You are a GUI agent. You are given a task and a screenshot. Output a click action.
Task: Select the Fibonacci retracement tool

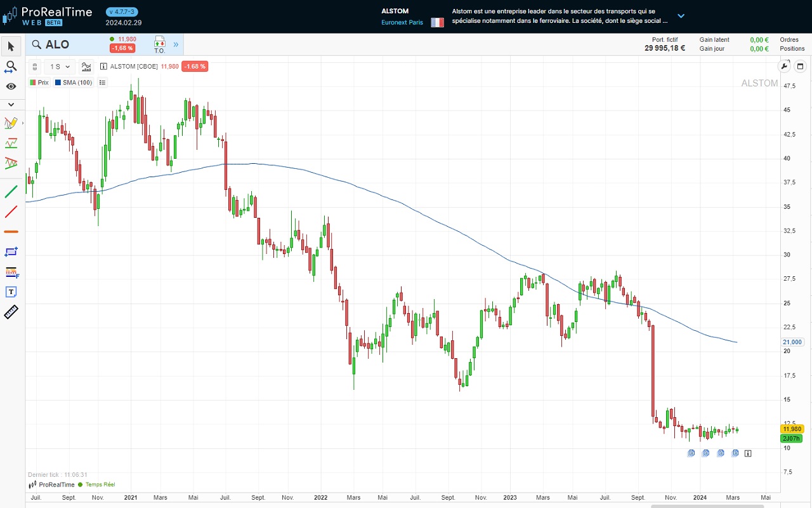11,272
